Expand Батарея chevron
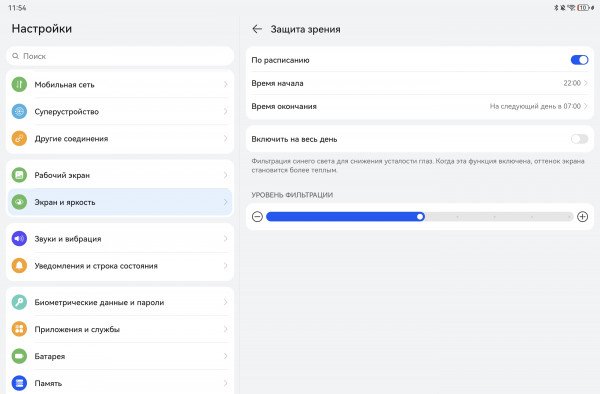Image resolution: width=600 pixels, height=394 pixels. coord(225,356)
